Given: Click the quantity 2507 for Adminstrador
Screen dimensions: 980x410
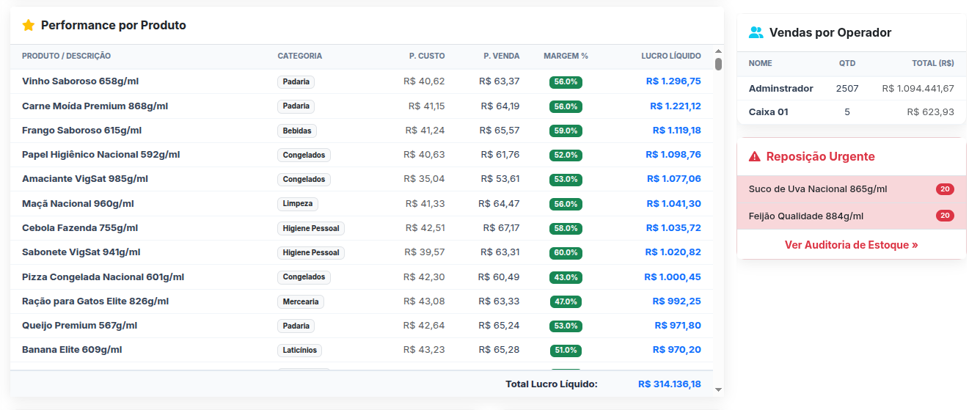Looking at the screenshot, I should pos(847,88).
